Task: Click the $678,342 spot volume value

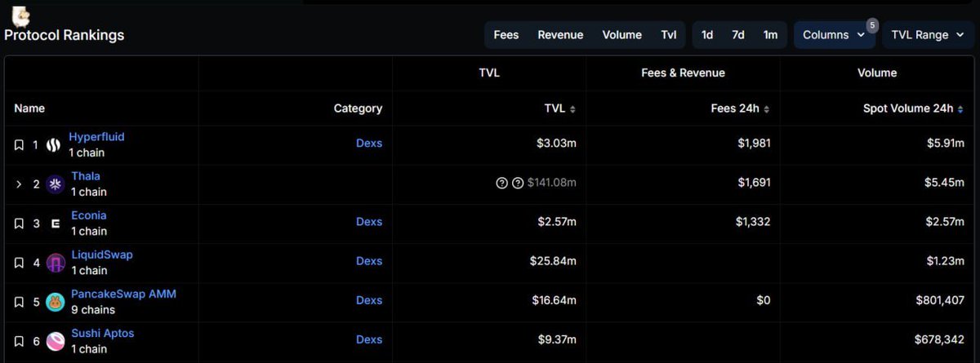Action: coord(939,339)
